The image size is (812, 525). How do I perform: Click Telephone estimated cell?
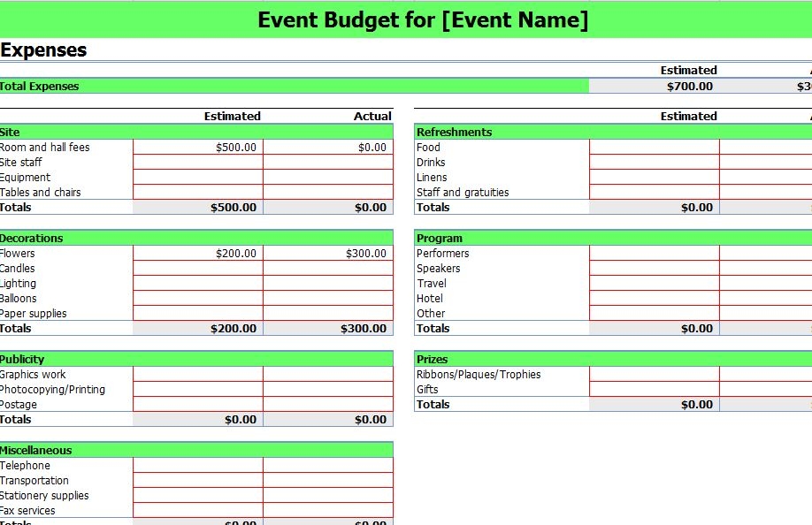[198, 465]
